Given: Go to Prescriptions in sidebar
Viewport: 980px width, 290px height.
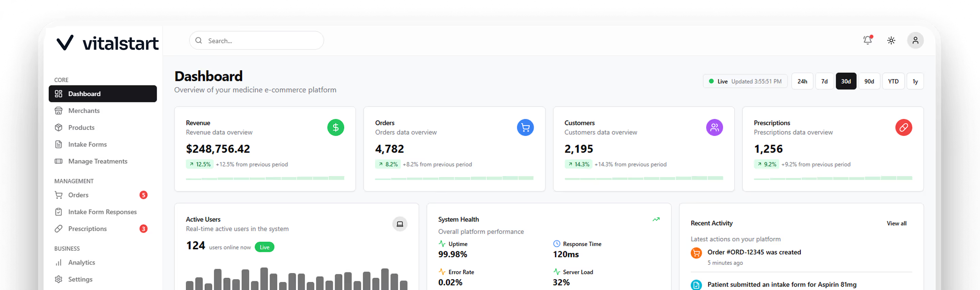Looking at the screenshot, I should click(103, 229).
